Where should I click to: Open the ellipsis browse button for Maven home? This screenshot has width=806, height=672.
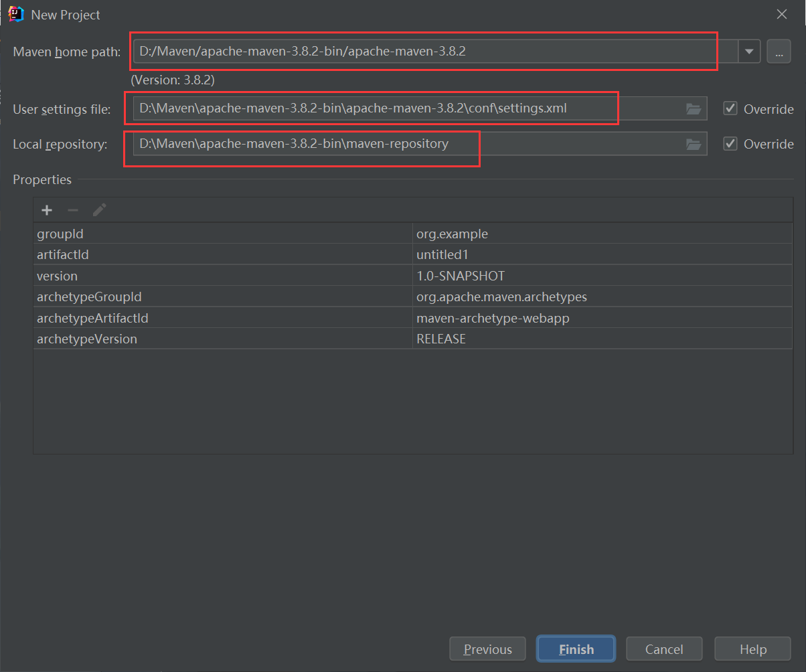(x=779, y=52)
